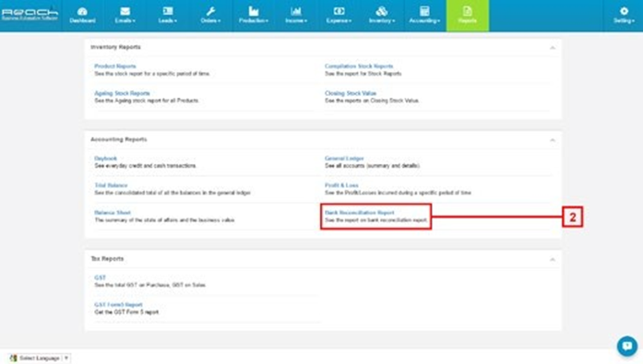Select the highlighted Reports tab
Image resolution: width=643 pixels, height=364 pixels.
pos(468,16)
